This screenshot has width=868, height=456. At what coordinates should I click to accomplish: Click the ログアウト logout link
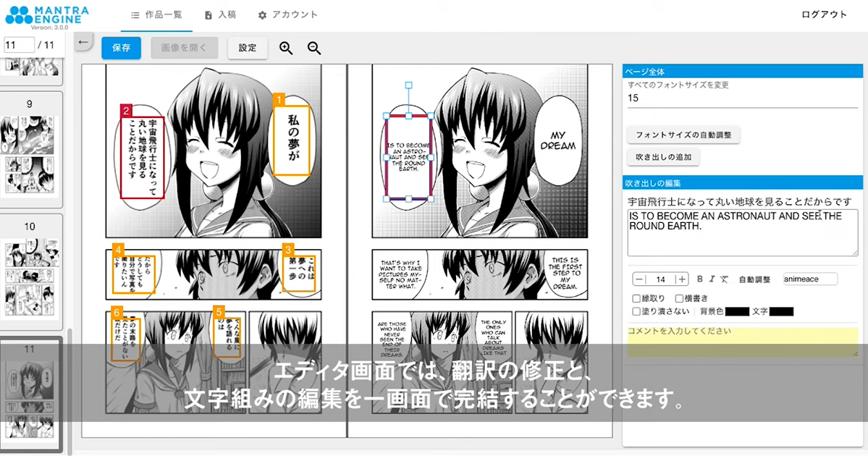click(824, 14)
